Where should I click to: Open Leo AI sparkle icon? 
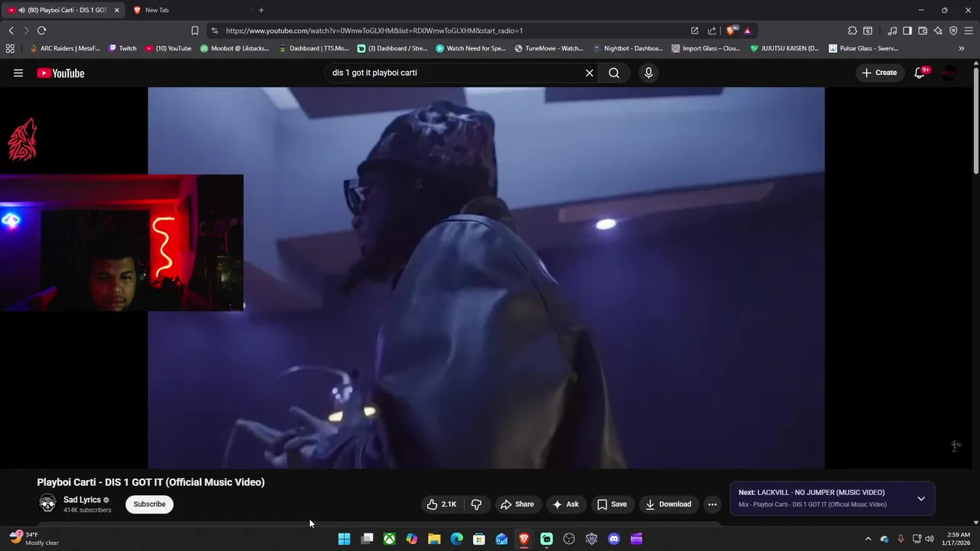pyautogui.click(x=938, y=31)
